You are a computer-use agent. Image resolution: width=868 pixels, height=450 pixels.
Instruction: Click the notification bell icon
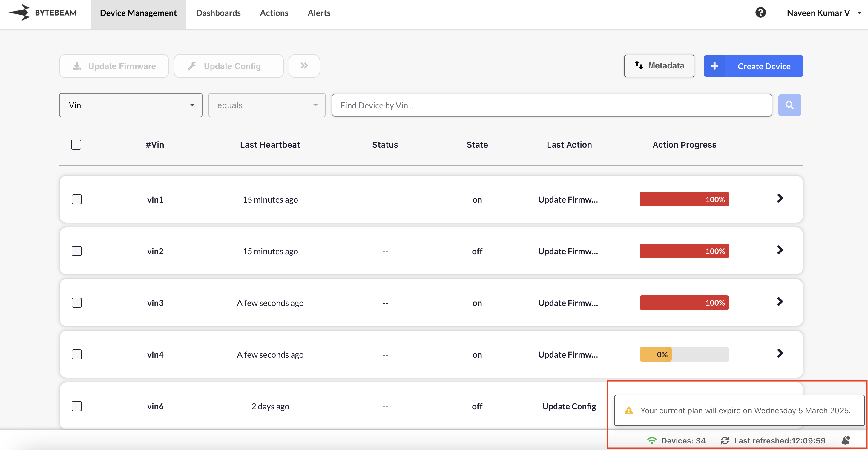coord(845,440)
